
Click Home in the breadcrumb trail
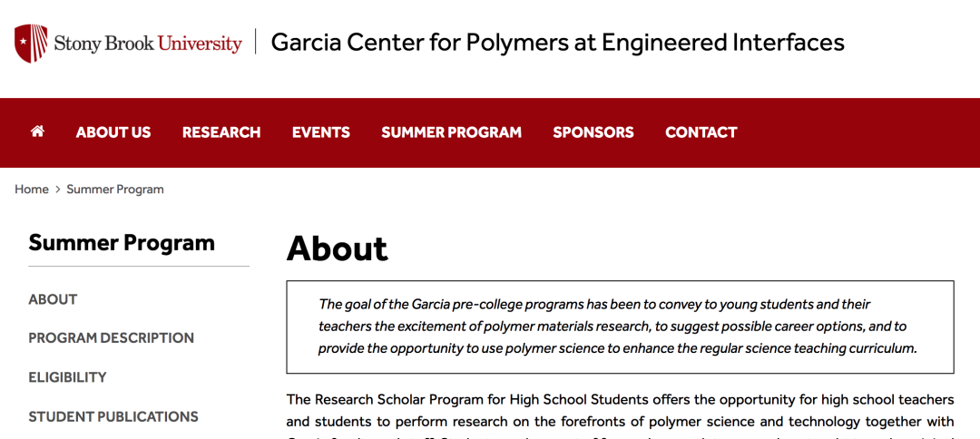32,190
